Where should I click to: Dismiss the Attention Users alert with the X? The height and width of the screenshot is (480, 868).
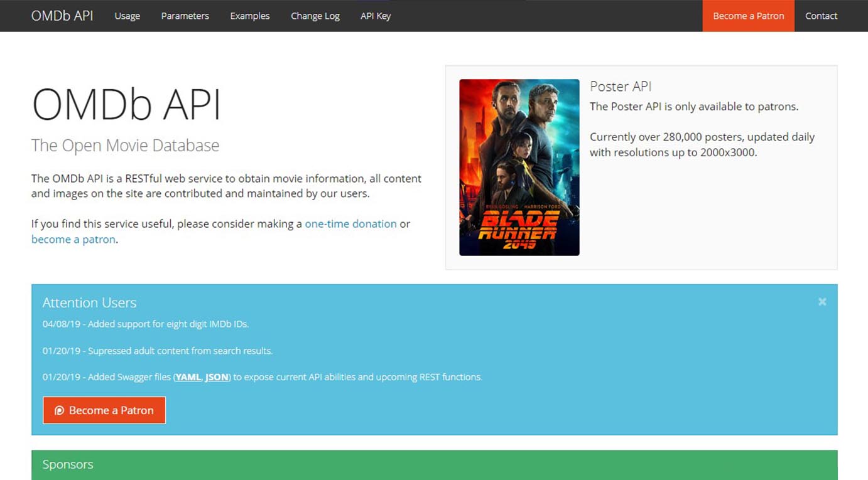pos(822,302)
